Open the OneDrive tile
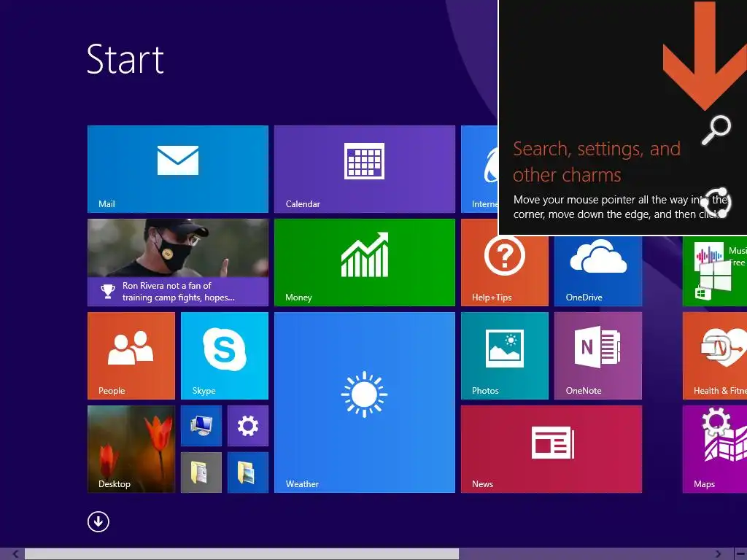Viewport: 747px width, 560px height. pyautogui.click(x=598, y=271)
